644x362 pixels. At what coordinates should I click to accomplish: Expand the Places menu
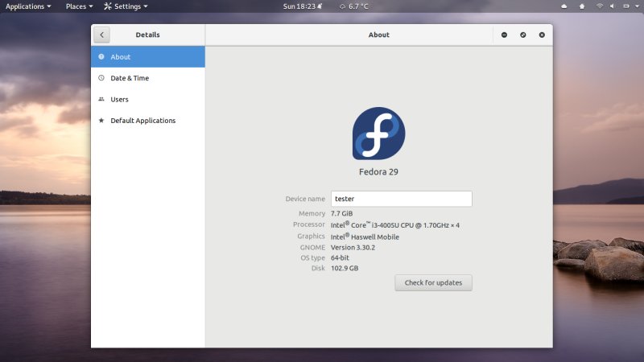tap(79, 6)
